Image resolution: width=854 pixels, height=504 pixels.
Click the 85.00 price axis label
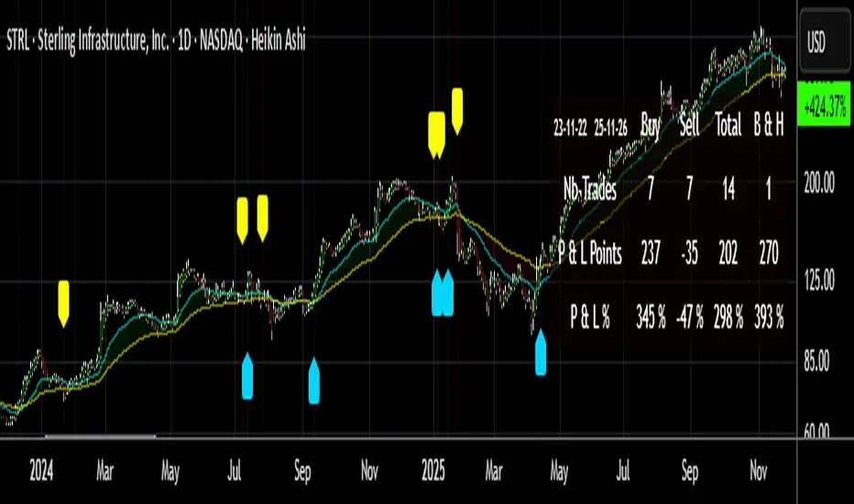[816, 361]
